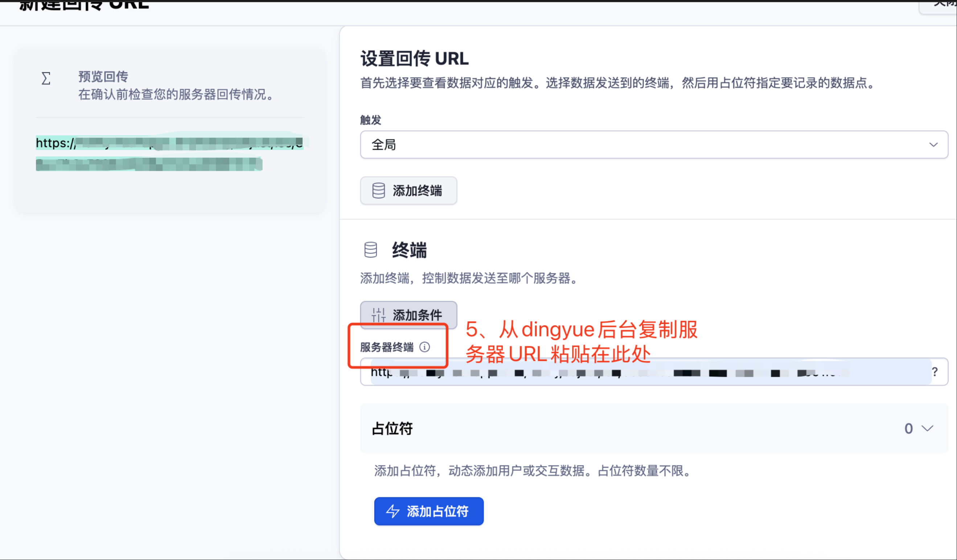The height and width of the screenshot is (560, 957).
Task: Click the database icon on the 添加终端 button
Action: pos(378,190)
